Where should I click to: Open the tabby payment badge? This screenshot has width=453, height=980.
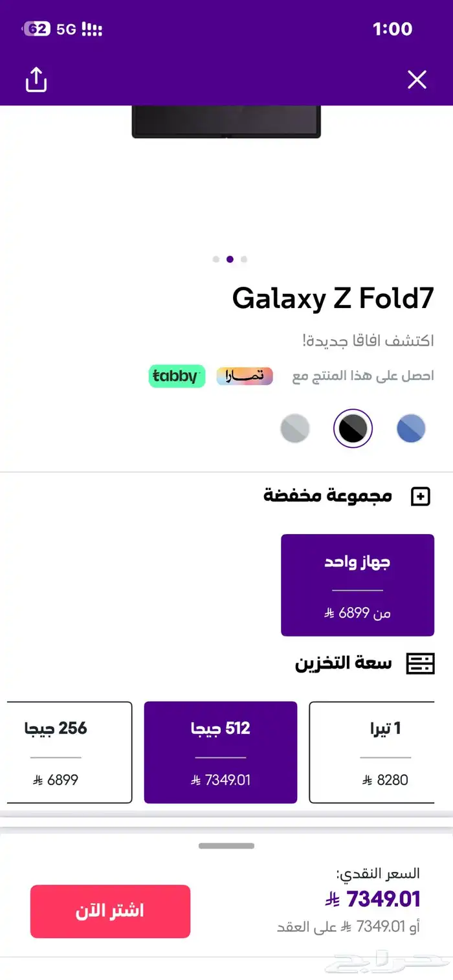click(x=177, y=376)
